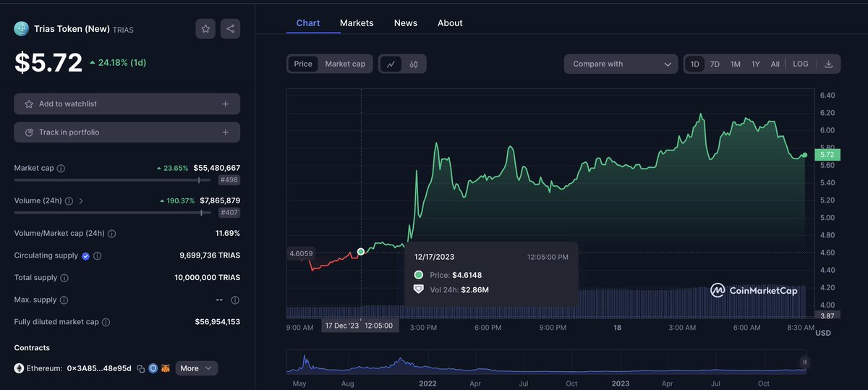
Task: Click the info icon next to Volume (24h)
Action: coord(68,201)
